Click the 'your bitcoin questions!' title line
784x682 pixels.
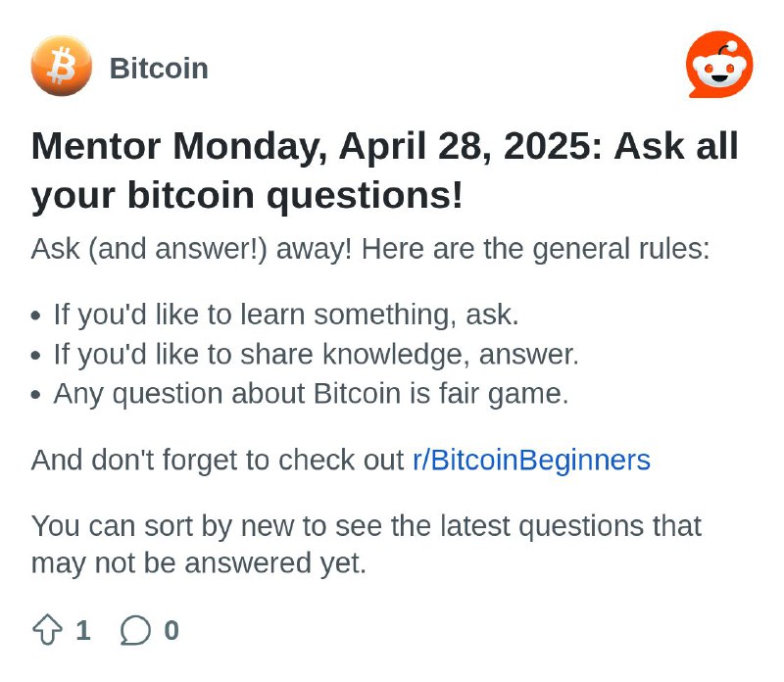247,195
